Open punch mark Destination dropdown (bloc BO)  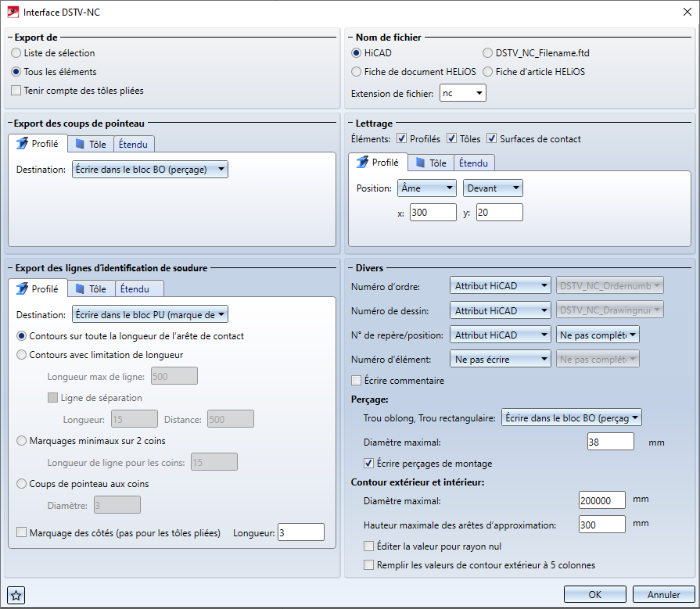150,170
